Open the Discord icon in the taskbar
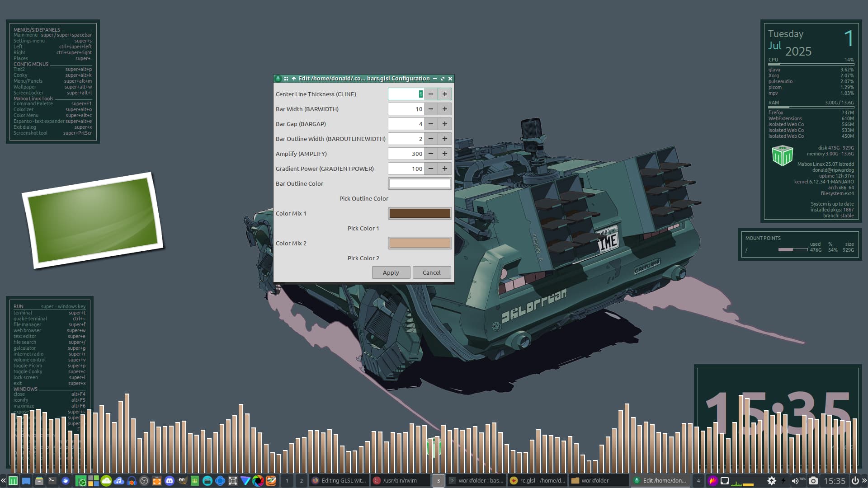 point(170,481)
